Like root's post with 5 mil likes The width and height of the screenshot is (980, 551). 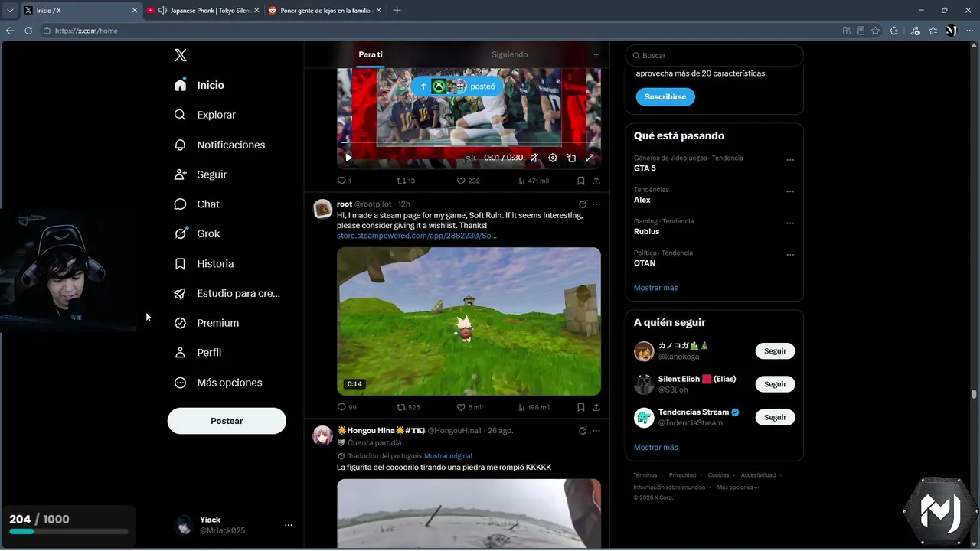(x=469, y=407)
